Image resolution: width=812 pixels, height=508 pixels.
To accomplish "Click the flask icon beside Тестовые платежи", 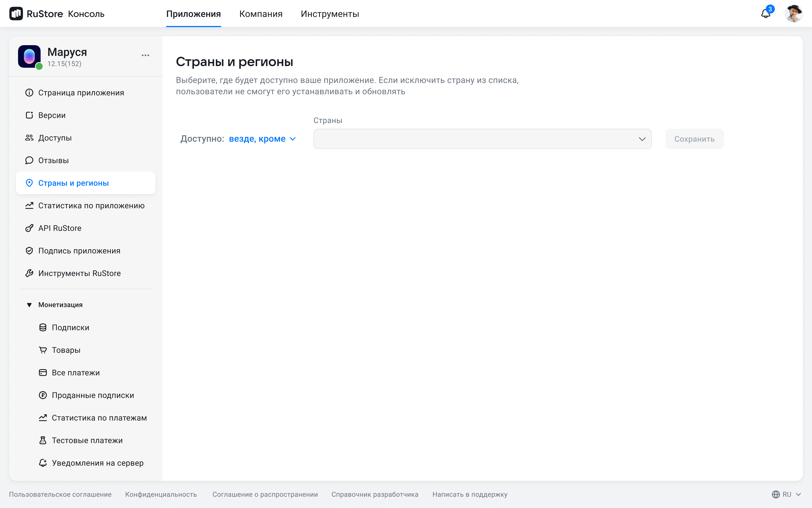I will [43, 440].
